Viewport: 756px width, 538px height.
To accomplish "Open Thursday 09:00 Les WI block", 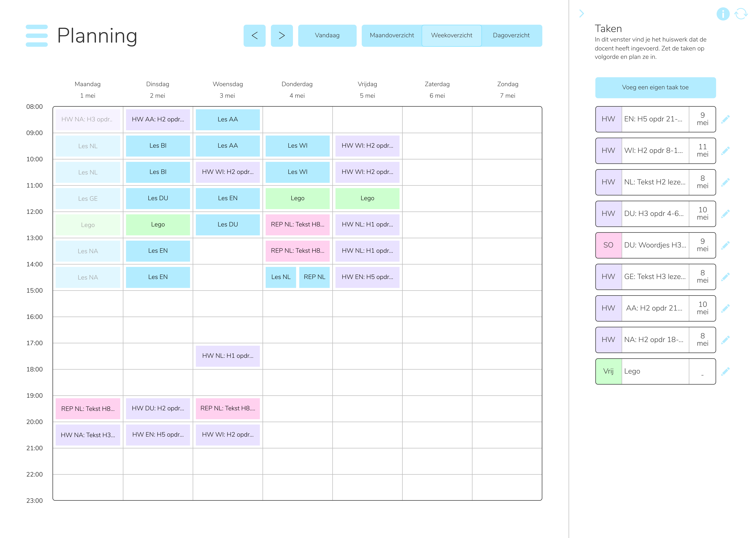I will click(x=298, y=146).
